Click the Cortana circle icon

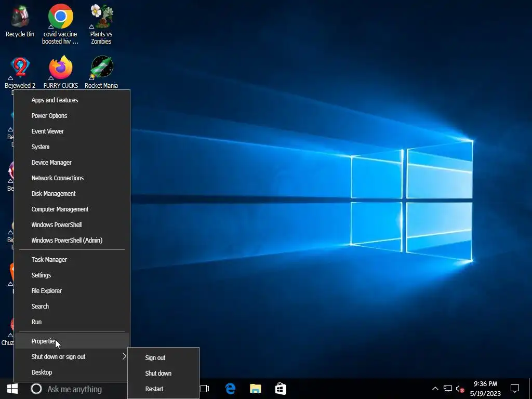point(36,389)
